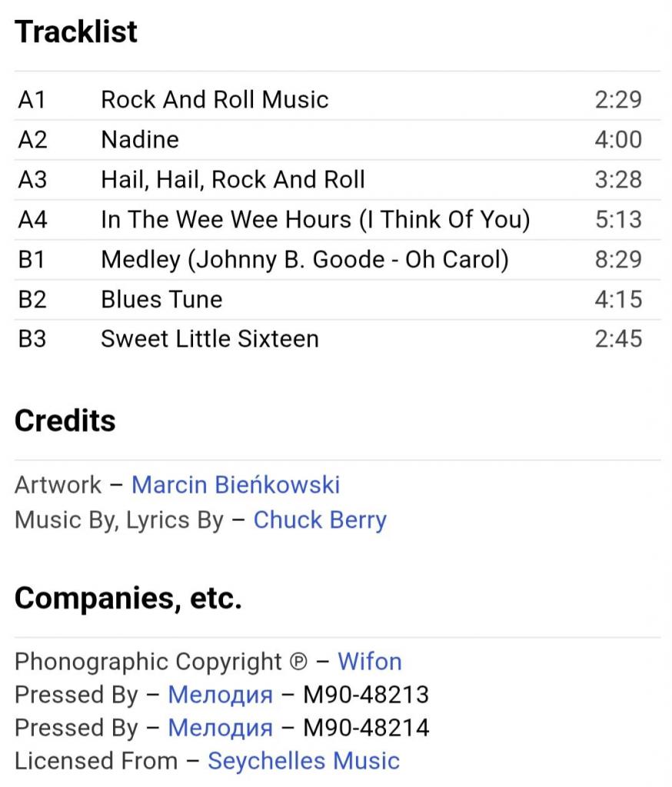Click the 8:29 duration of the Medley
This screenshot has width=672, height=787.
coord(618,260)
